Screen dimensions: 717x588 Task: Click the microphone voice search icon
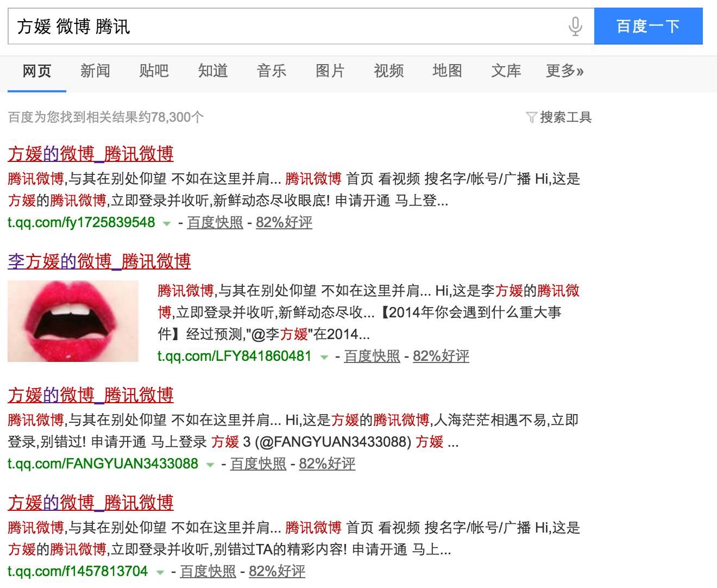[575, 26]
